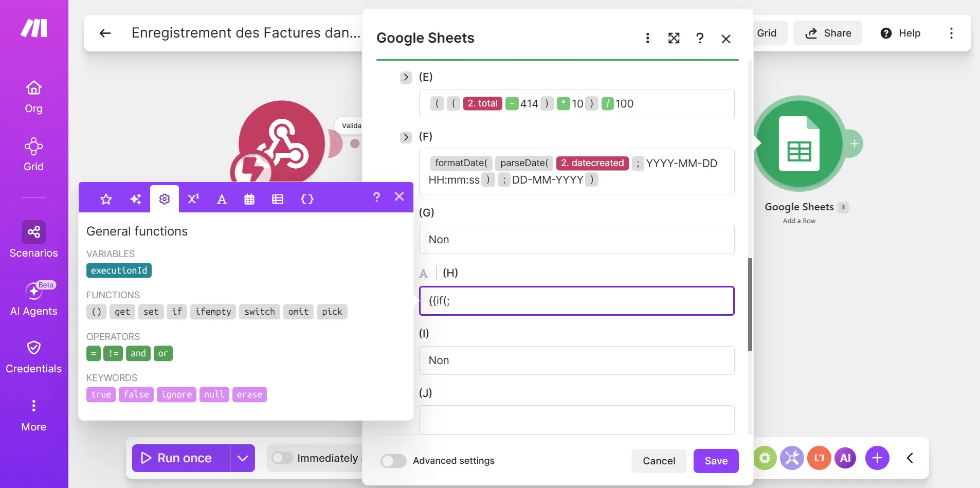This screenshot has height=488, width=980.
Task: Go to Scenarios in sidebar
Action: 34,240
